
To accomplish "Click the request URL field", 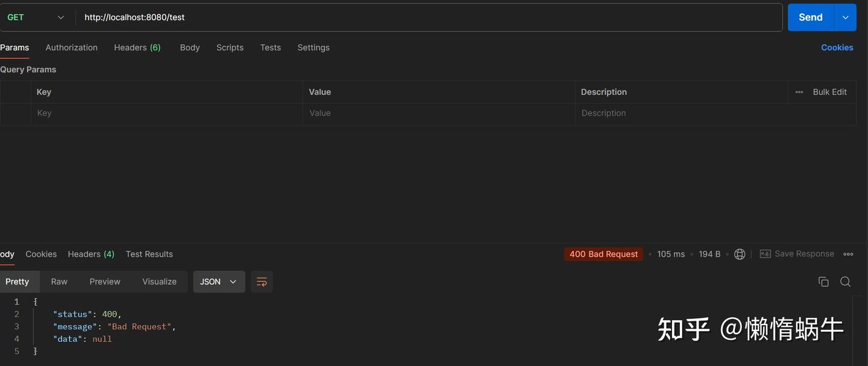I will [422, 17].
